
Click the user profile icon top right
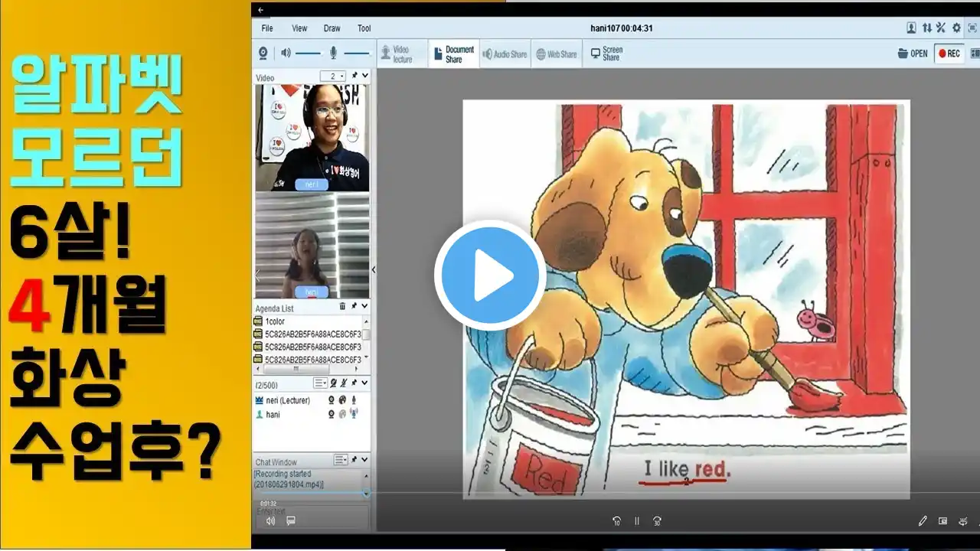911,28
